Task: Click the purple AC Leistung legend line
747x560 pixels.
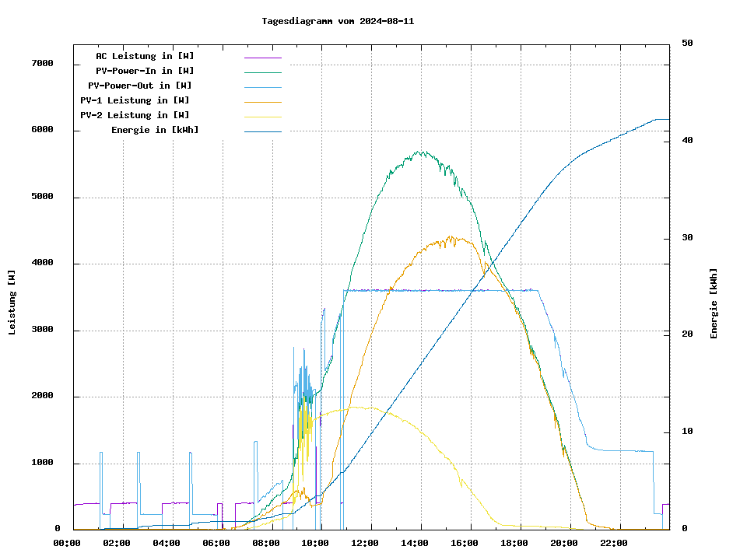Action: pyautogui.click(x=262, y=57)
